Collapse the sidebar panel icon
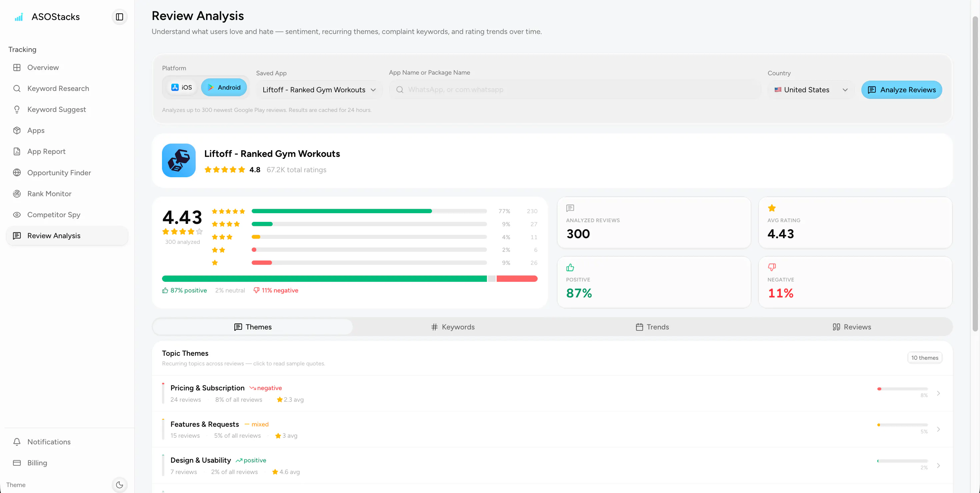 click(x=119, y=17)
